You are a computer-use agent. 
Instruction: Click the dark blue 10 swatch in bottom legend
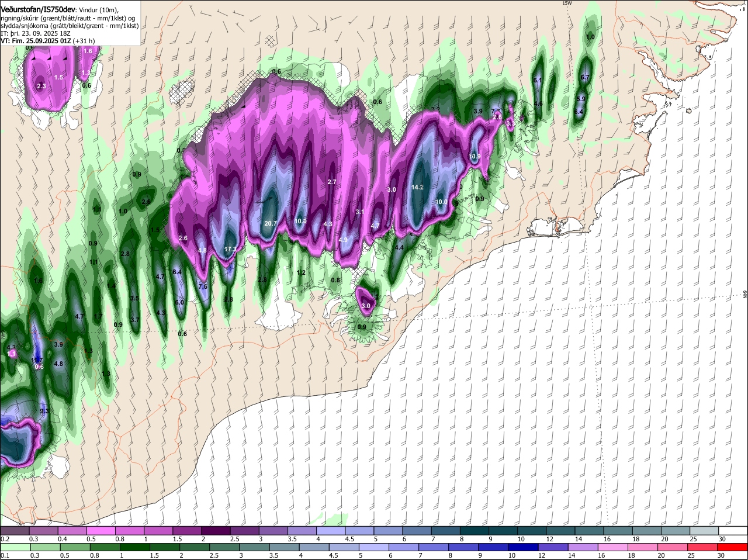click(x=524, y=547)
